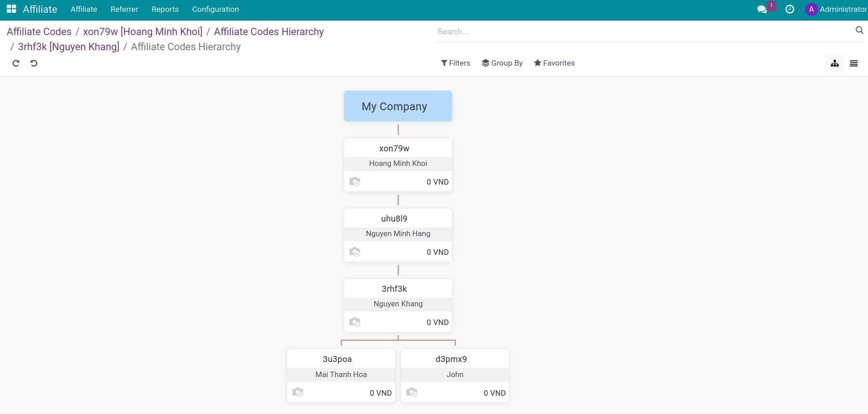Click camera icon on xon79w card

pyautogui.click(x=354, y=181)
